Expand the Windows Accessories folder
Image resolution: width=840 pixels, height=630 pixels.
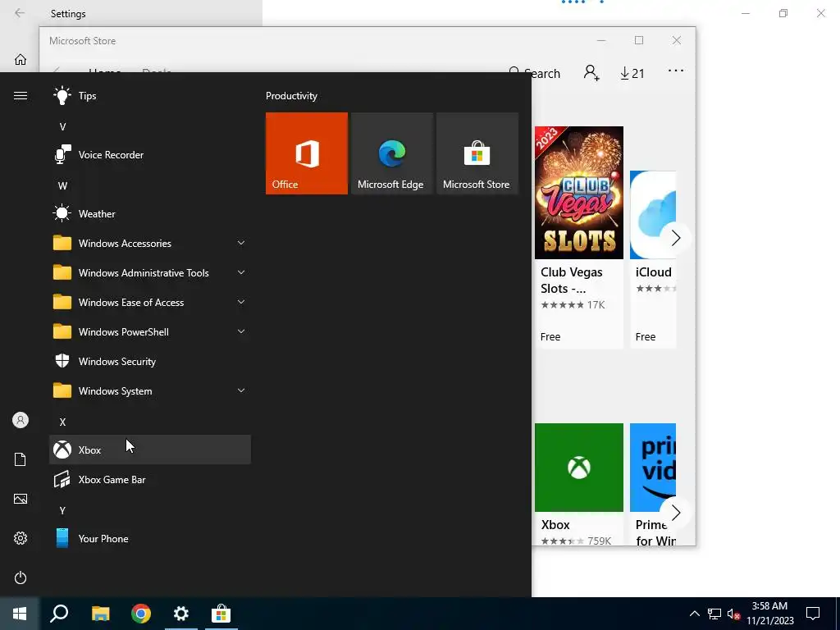pos(150,243)
